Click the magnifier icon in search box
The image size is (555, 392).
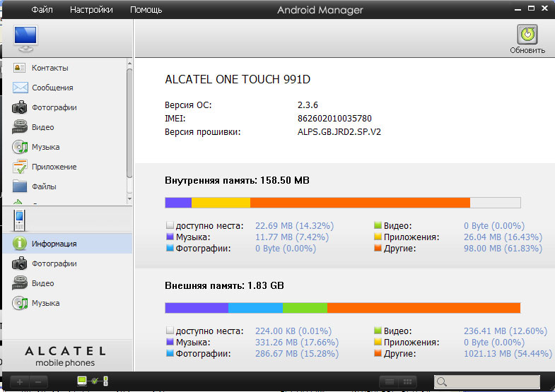[x=441, y=381]
